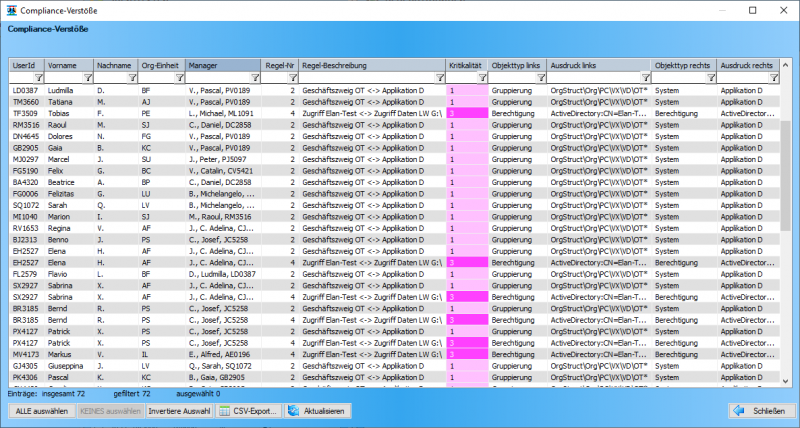Sort by the UserId column header
Image resolution: width=800 pixels, height=428 pixels.
pyautogui.click(x=27, y=65)
